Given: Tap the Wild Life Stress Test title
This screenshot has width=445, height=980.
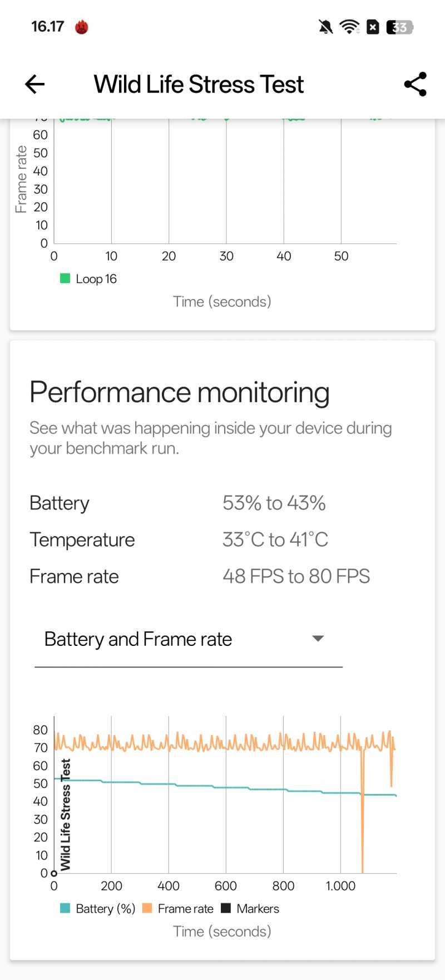Looking at the screenshot, I should [199, 85].
